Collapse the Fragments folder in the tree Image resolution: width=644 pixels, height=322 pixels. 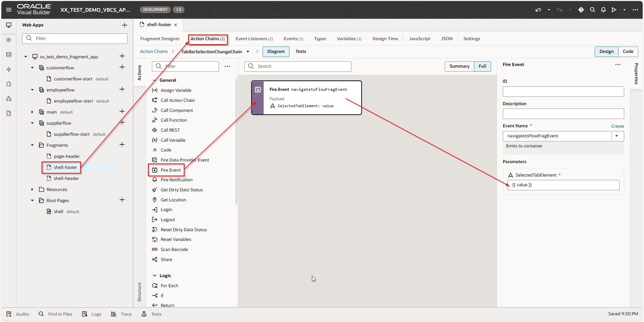point(32,145)
